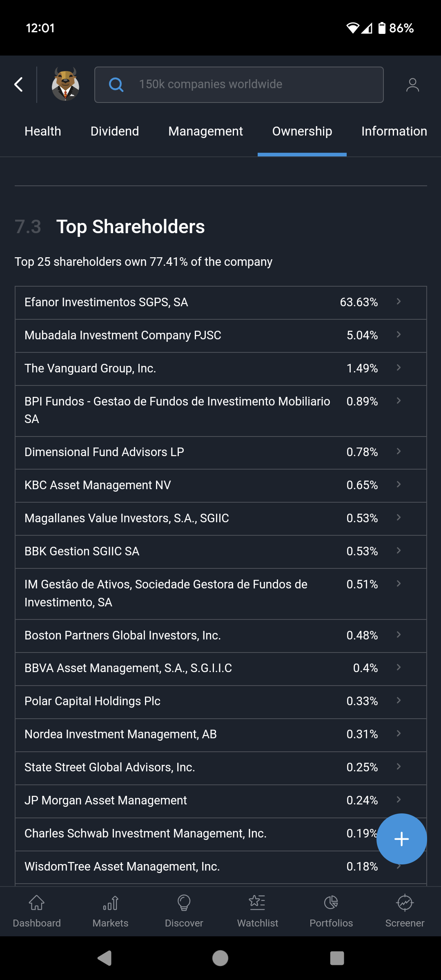This screenshot has height=980, width=441.
Task: Tap the back arrow icon
Action: point(18,85)
